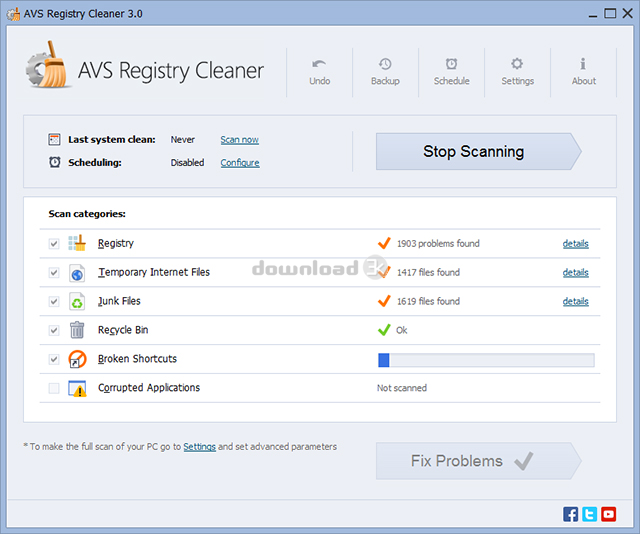Click the AVS broom logo icon
Screen dimensions: 640x534
pyautogui.click(x=47, y=65)
